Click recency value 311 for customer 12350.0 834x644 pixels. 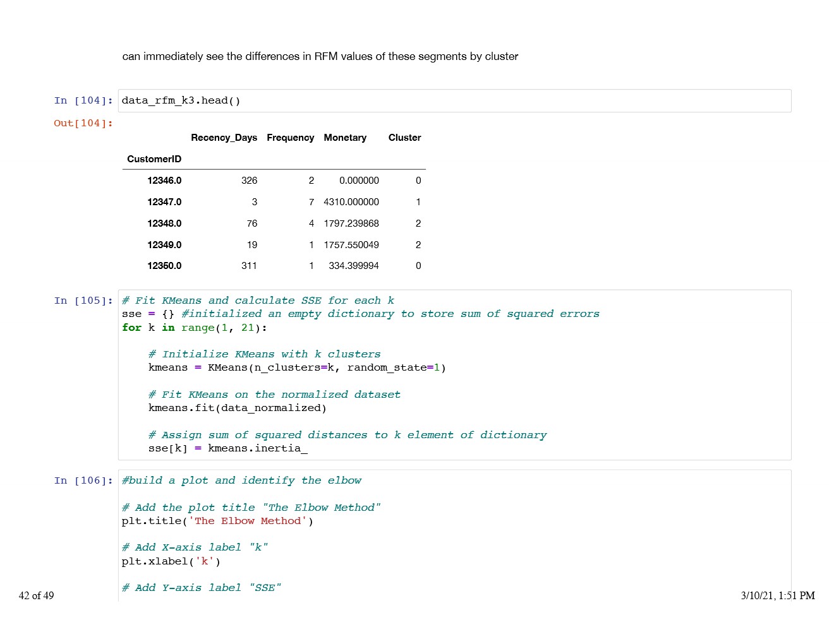249,266
